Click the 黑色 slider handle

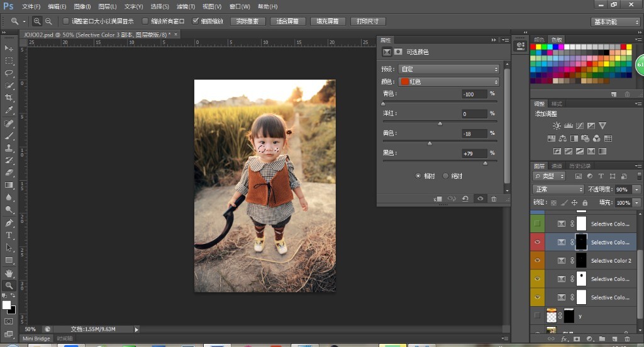[x=485, y=163]
